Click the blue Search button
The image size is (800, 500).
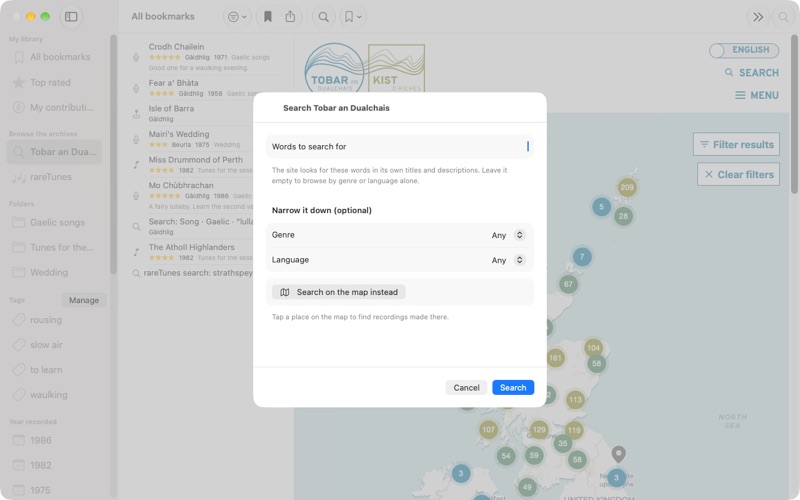[x=513, y=387]
